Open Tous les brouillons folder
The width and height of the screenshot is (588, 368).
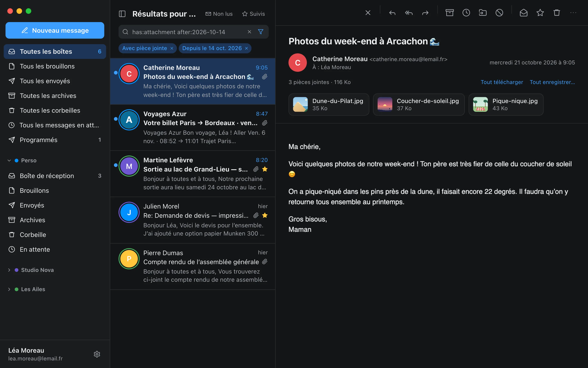[55, 66]
